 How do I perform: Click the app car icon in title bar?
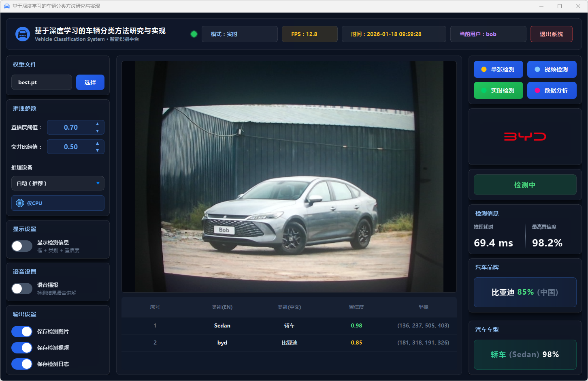(6, 6)
